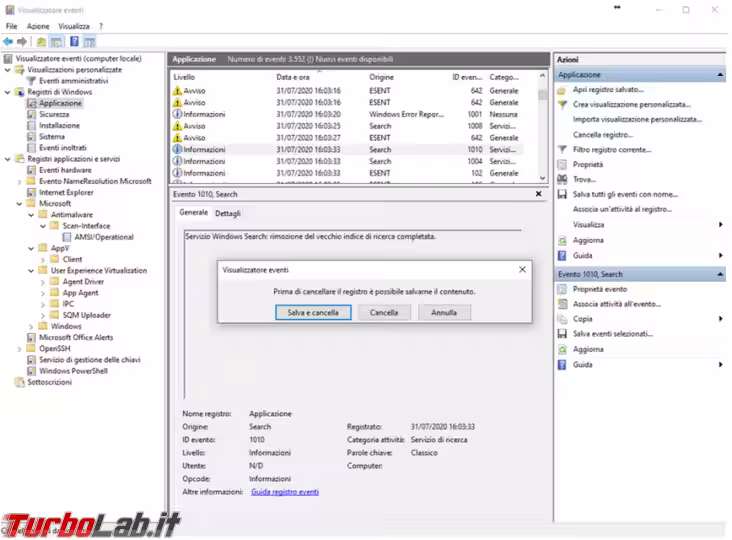The height and width of the screenshot is (540, 732).
Task: Click Guida icon under Applicazione actions
Action: [x=562, y=256]
